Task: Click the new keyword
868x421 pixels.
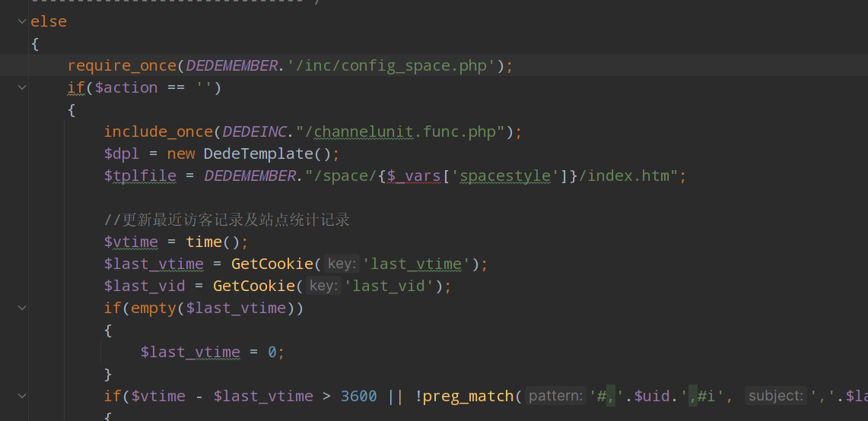Action: pyautogui.click(x=181, y=154)
